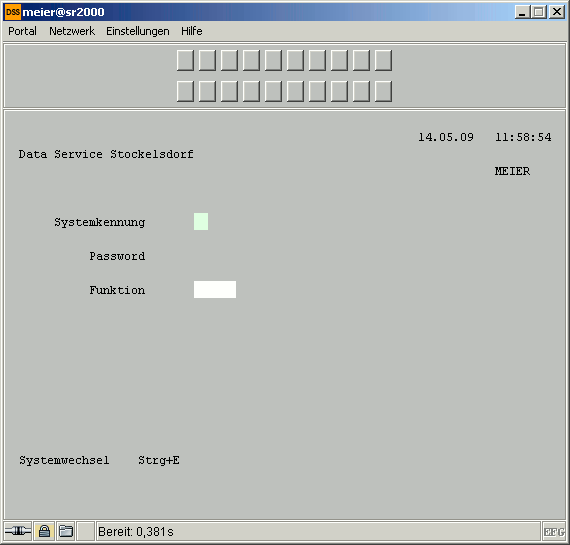
Task: Click the EFG indicator in status bar
Action: (x=554, y=532)
